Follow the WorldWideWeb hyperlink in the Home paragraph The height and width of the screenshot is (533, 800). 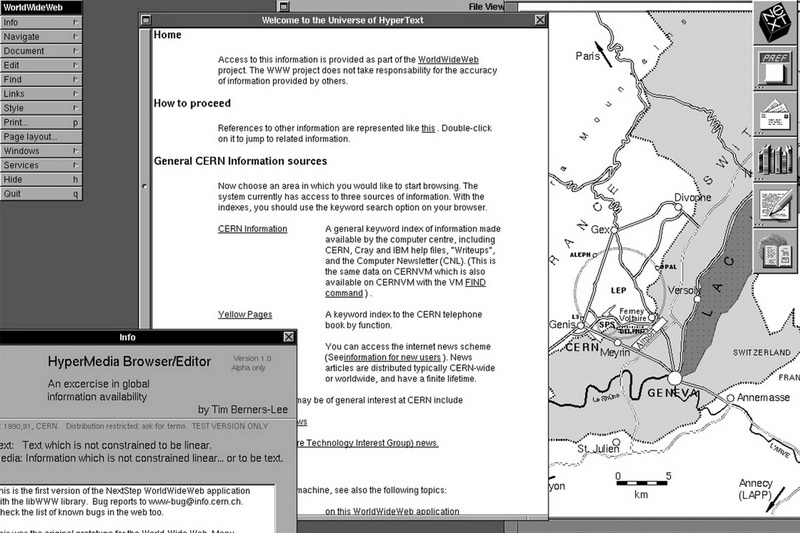coord(448,60)
